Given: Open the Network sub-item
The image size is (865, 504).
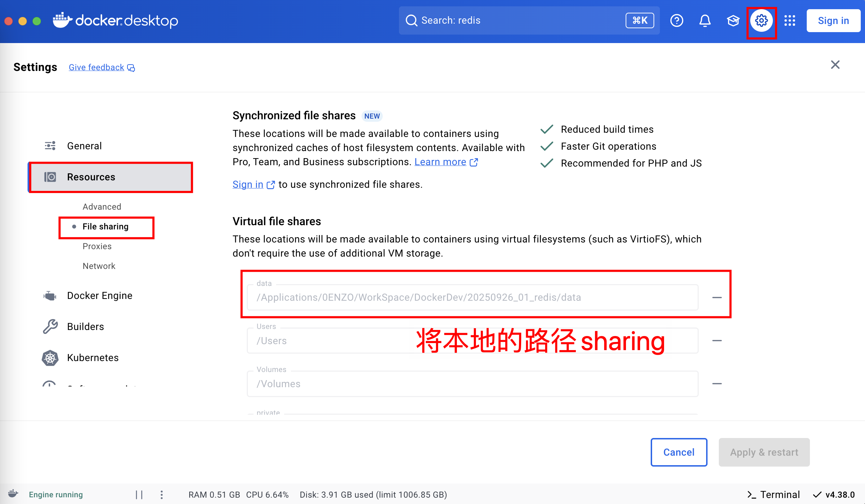Looking at the screenshot, I should [x=99, y=266].
